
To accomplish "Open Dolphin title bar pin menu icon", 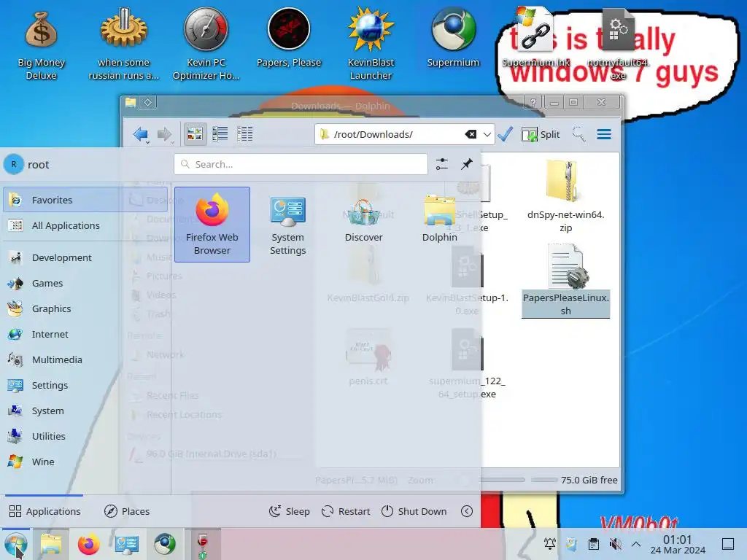I will pyautogui.click(x=147, y=102).
